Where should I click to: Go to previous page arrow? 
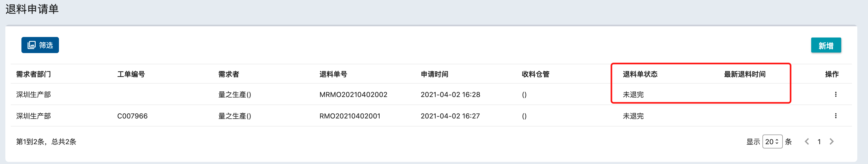(x=807, y=141)
